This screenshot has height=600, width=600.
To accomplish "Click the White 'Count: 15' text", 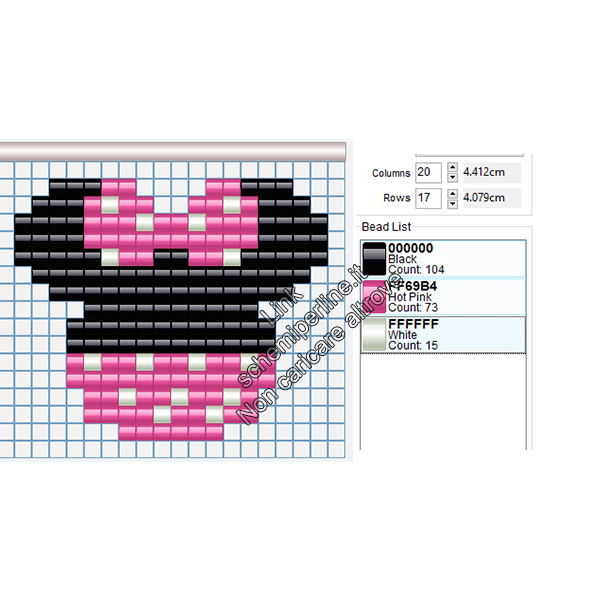I will (412, 346).
